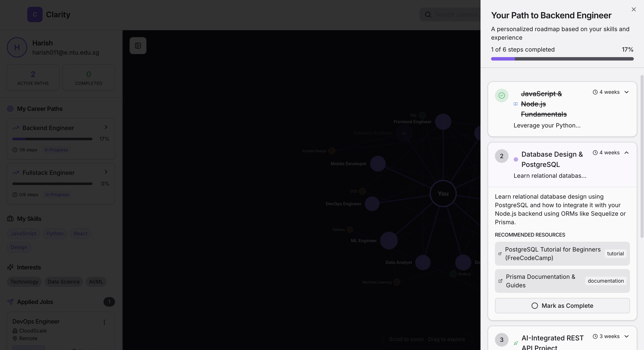644x350 pixels.
Task: Click Harish's profile avatar
Action: click(17, 47)
